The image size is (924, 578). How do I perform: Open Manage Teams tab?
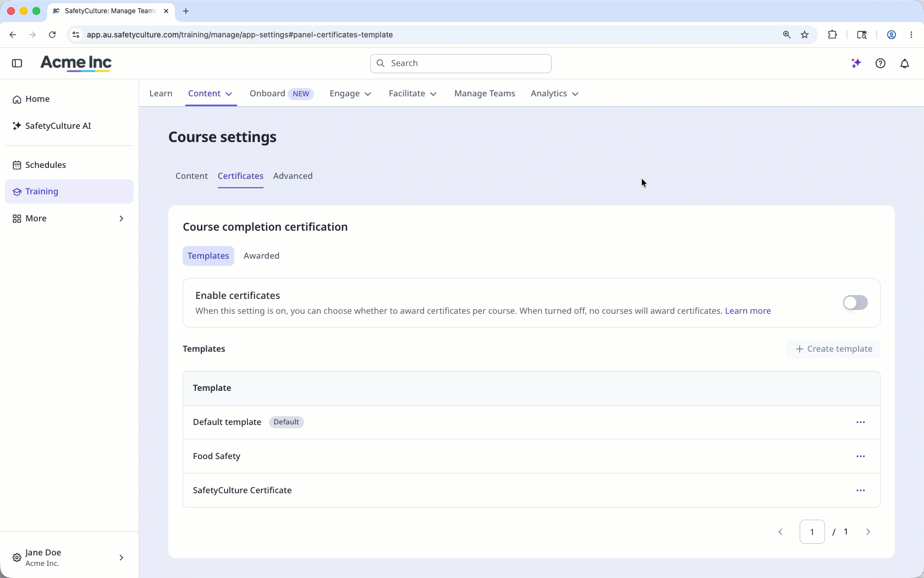pyautogui.click(x=485, y=94)
